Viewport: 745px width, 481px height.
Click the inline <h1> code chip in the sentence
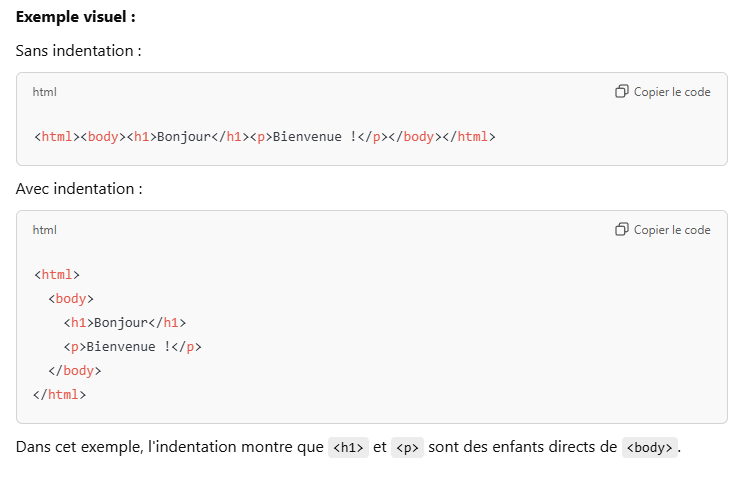tap(348, 448)
